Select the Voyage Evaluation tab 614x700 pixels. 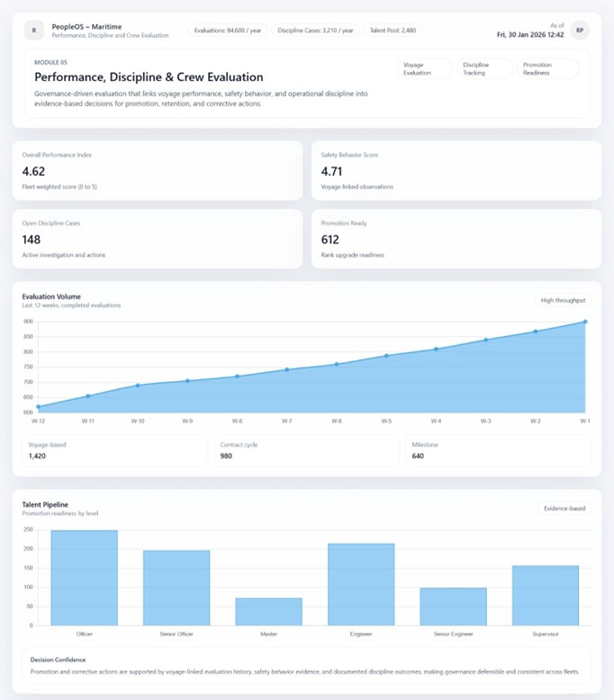click(423, 68)
